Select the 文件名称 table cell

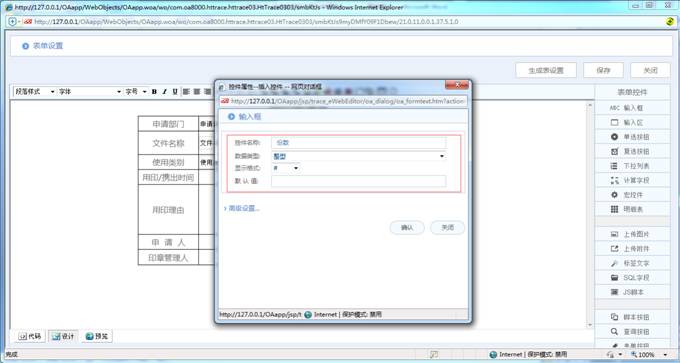pyautogui.click(x=168, y=143)
